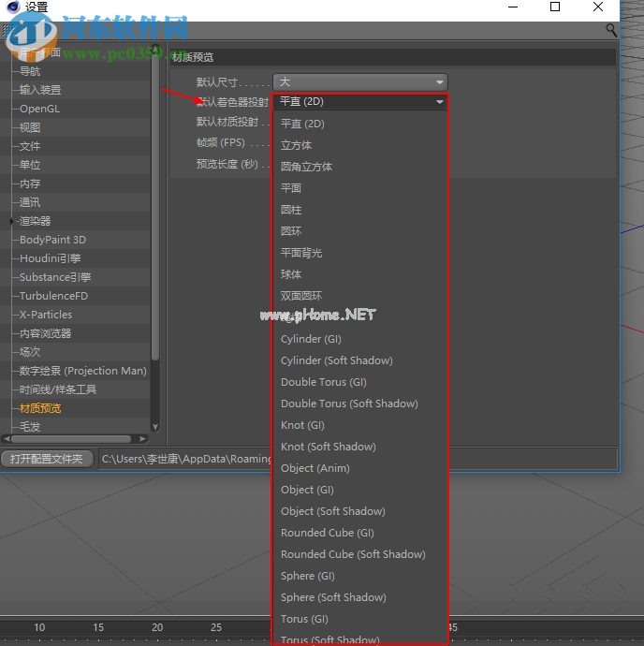This screenshot has height=646, width=644.
Task: Go to the X-Particles preferences category
Action: [45, 315]
